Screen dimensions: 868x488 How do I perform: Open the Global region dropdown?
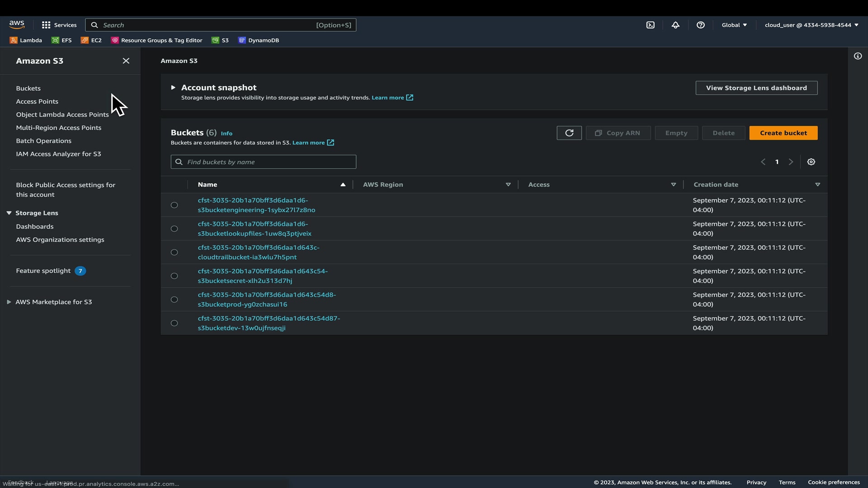point(734,25)
